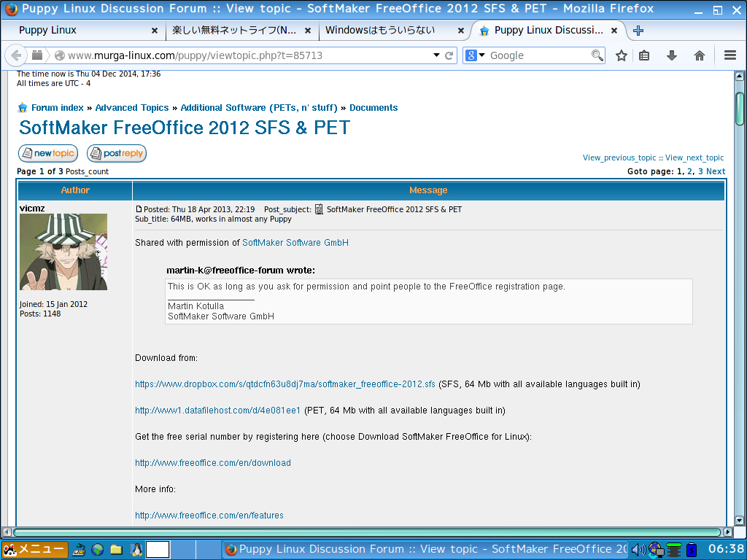Open the SoftMaker Software GmbH link

(x=295, y=242)
